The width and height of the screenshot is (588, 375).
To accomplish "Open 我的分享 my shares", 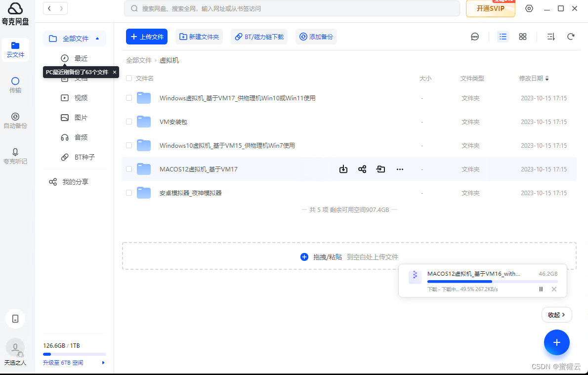I will 69,182.
